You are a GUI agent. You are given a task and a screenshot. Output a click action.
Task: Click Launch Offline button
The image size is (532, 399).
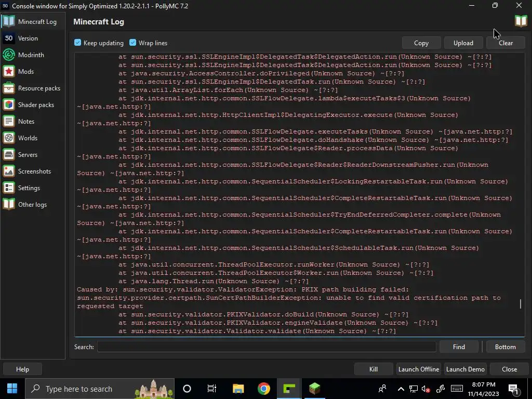click(x=419, y=369)
